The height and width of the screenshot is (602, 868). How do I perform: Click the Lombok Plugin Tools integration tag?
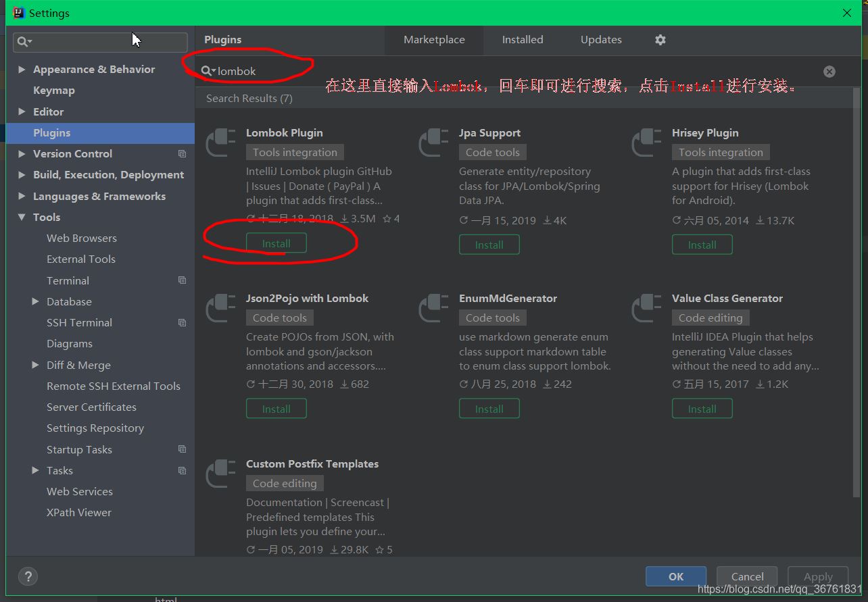(x=295, y=153)
